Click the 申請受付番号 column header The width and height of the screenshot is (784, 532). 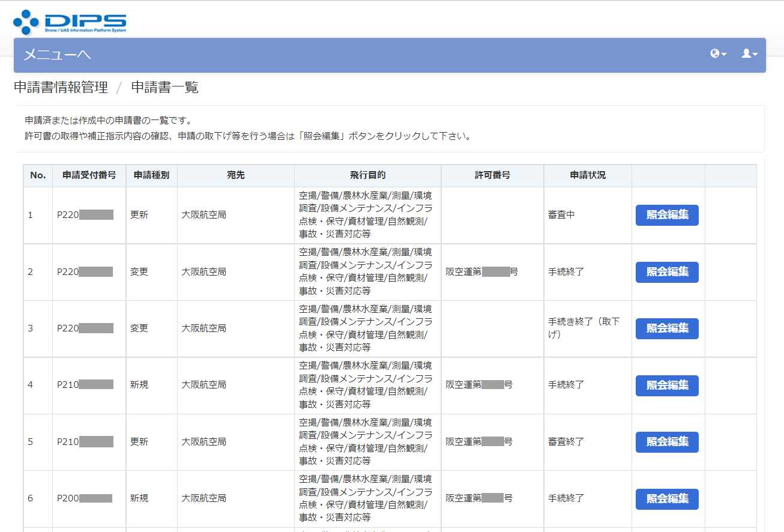pyautogui.click(x=89, y=175)
